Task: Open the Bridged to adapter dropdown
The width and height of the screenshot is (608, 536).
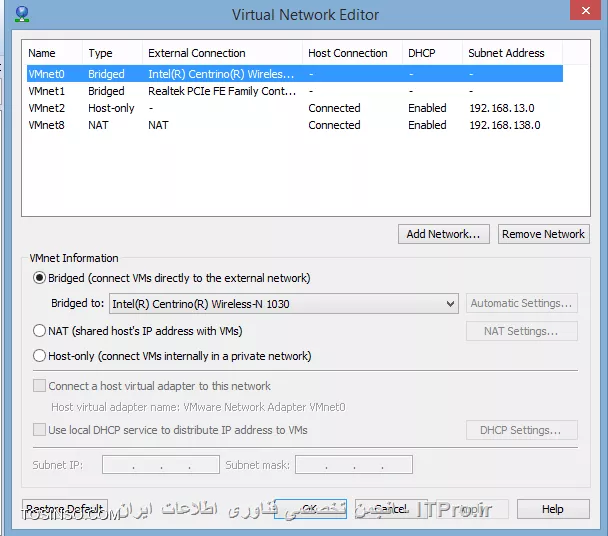Action: [x=284, y=304]
